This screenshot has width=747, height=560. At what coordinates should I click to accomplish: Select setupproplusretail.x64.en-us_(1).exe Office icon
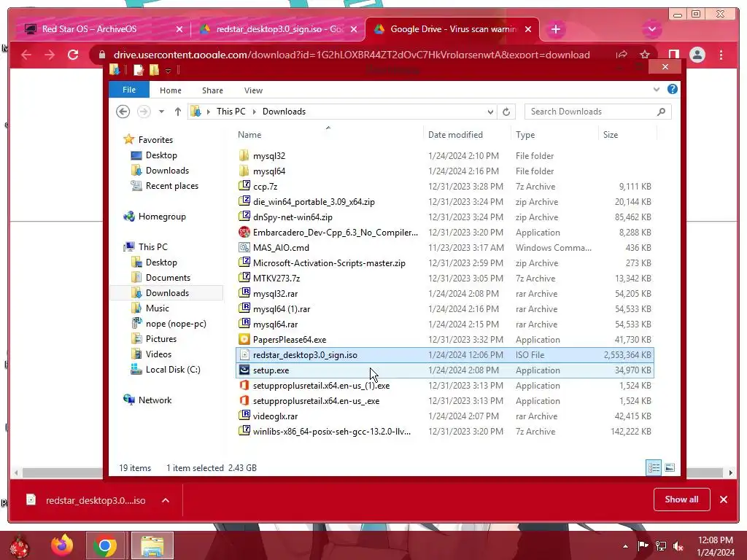pyautogui.click(x=244, y=385)
